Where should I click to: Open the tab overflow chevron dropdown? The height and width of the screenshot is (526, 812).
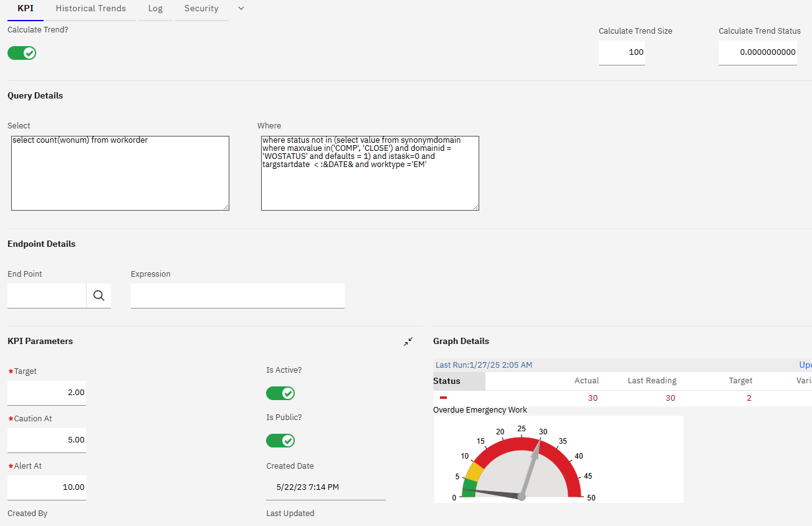[241, 9]
